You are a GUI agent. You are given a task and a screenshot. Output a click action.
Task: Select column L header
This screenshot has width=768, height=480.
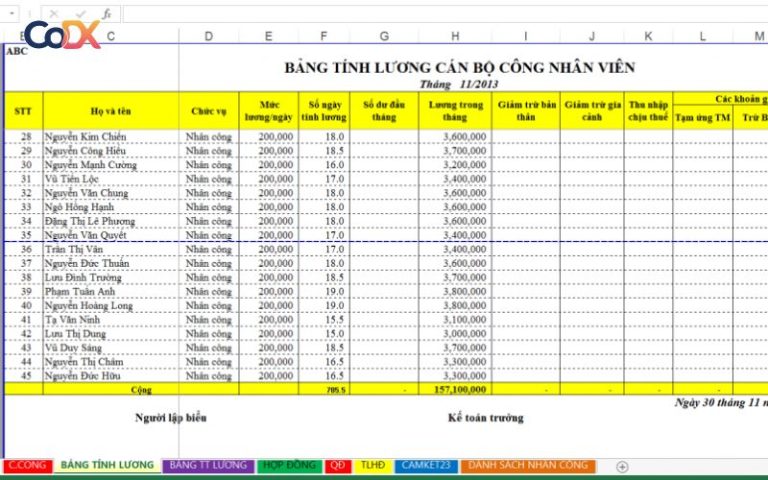click(x=702, y=36)
